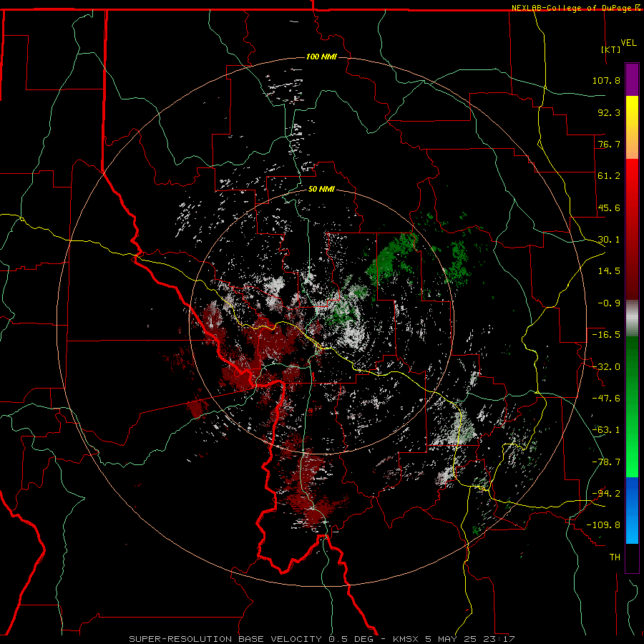Screen dimensions: 644x644
Task: Click the [KT] units label
Action: pos(611,49)
